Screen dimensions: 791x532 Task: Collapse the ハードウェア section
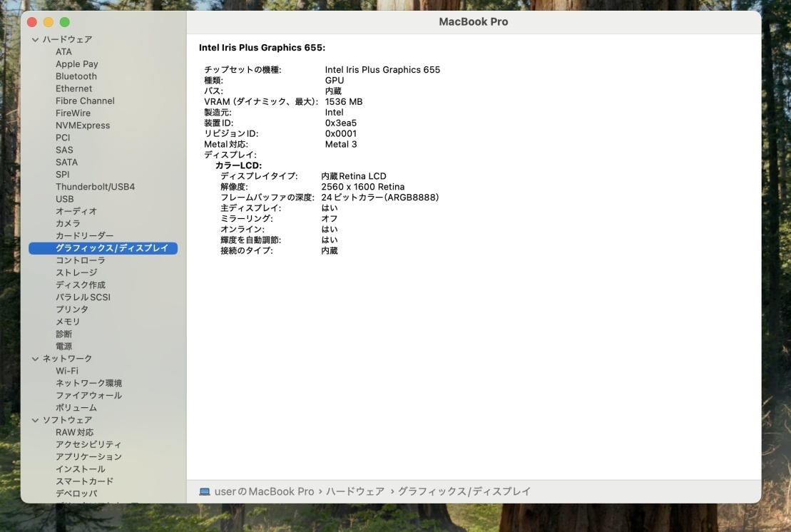(x=35, y=40)
